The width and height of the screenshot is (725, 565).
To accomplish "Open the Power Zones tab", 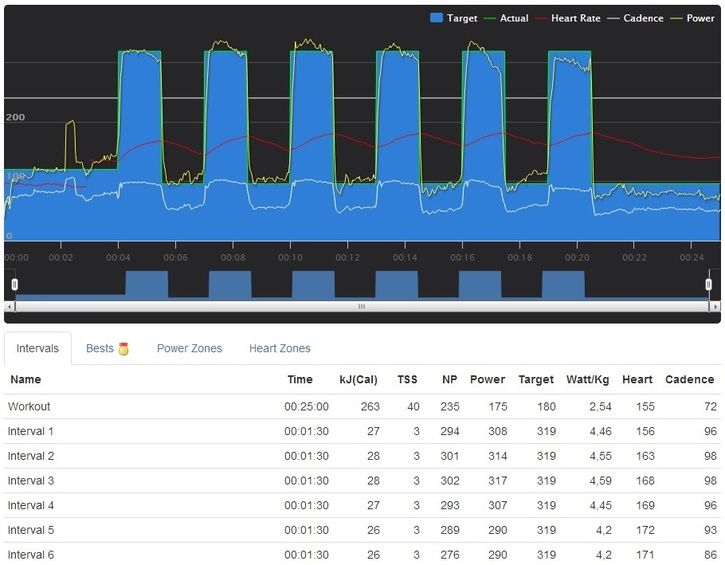I will pos(189,349).
